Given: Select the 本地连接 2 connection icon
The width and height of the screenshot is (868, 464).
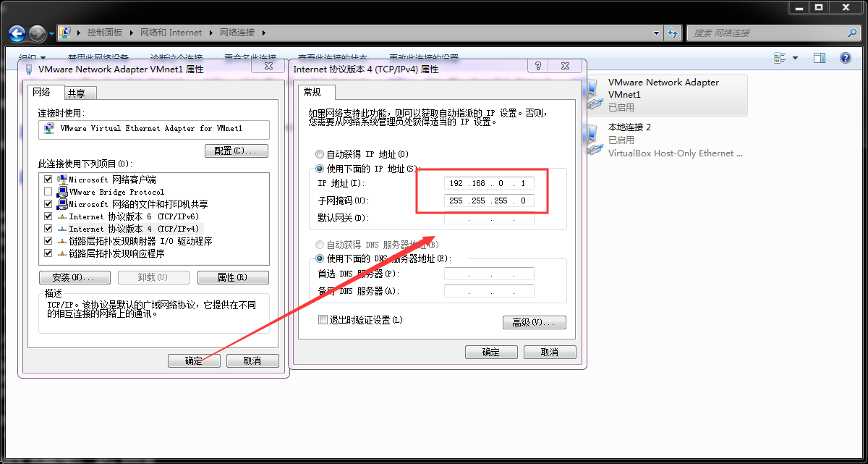Looking at the screenshot, I should pos(593,140).
